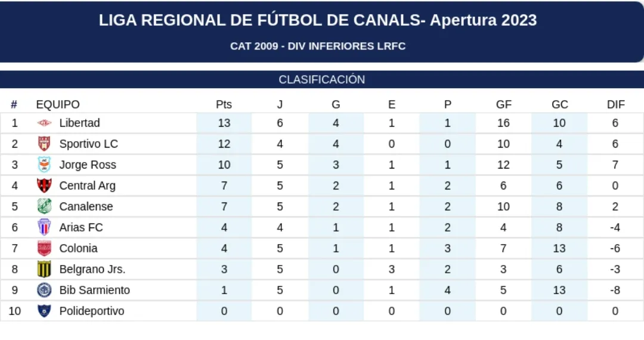Click the CAT 2009 - DIV INFERIORES subtitle
The height and width of the screenshot is (340, 644).
[318, 46]
